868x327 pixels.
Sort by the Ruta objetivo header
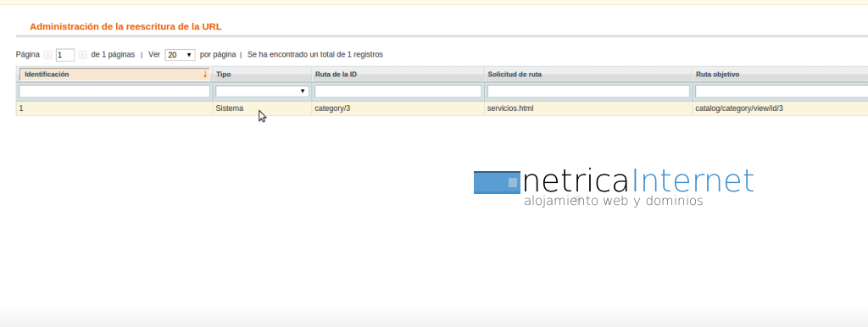click(717, 75)
